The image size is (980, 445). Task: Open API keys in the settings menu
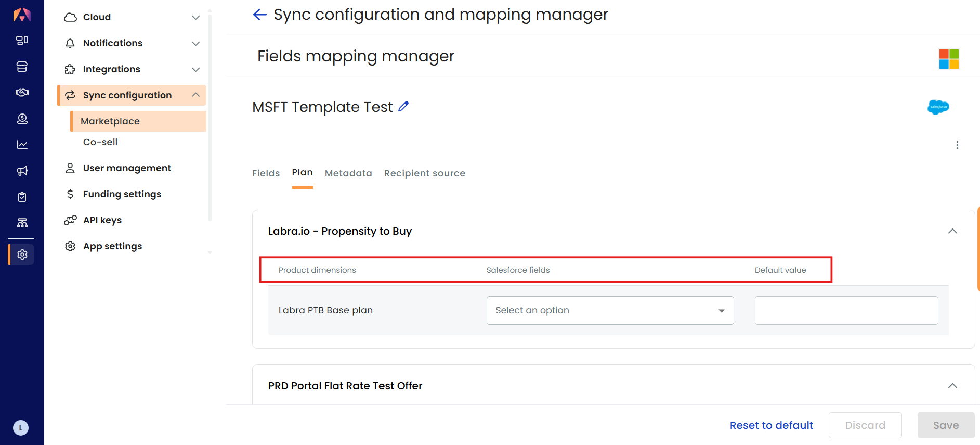(x=102, y=220)
